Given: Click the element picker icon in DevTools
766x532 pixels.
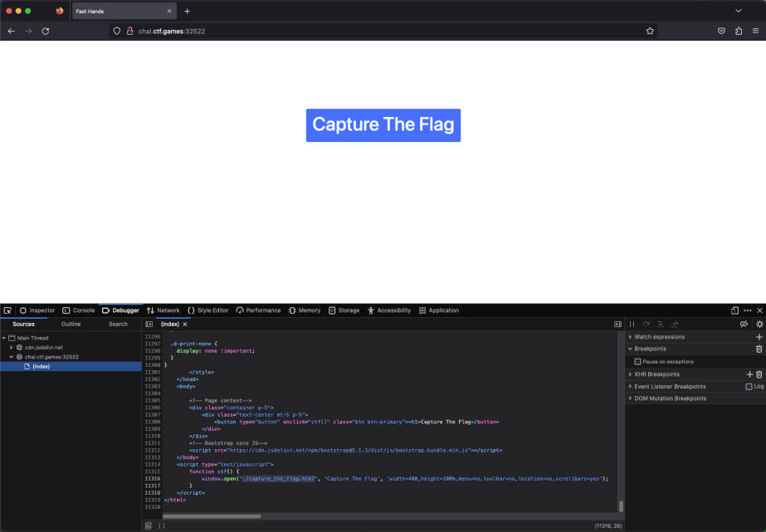Looking at the screenshot, I should tap(7, 310).
